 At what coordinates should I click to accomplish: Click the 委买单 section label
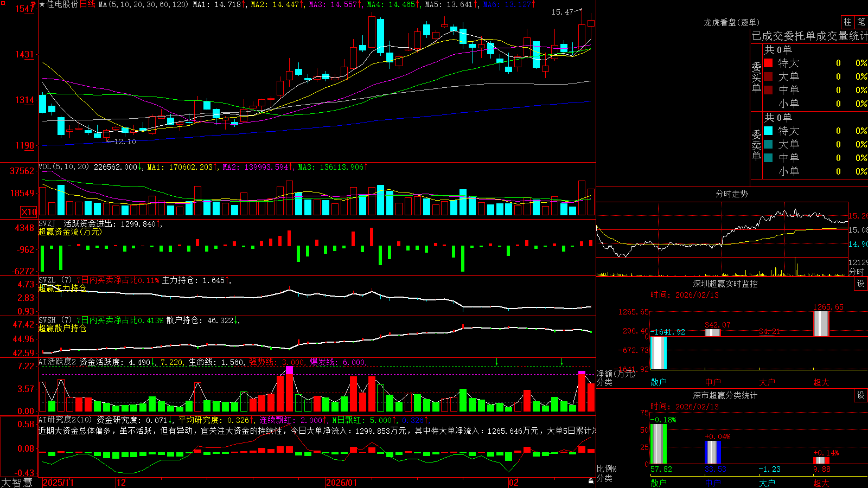pos(756,77)
